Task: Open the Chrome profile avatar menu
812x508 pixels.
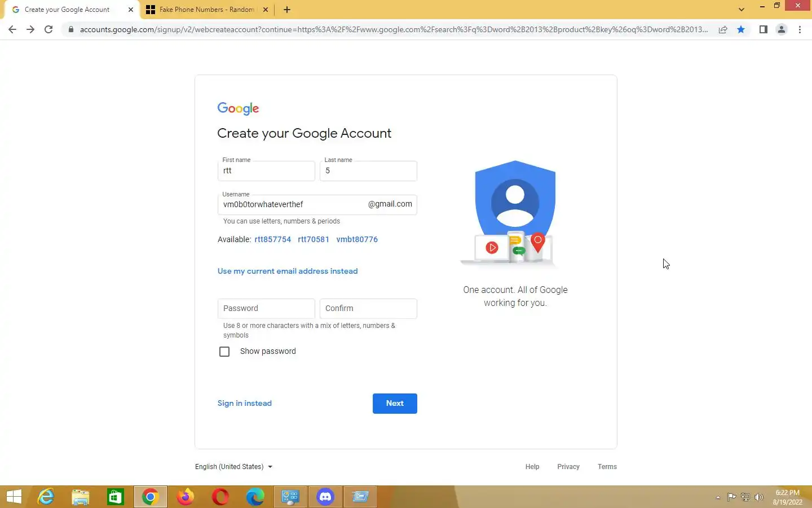Action: pyautogui.click(x=782, y=29)
